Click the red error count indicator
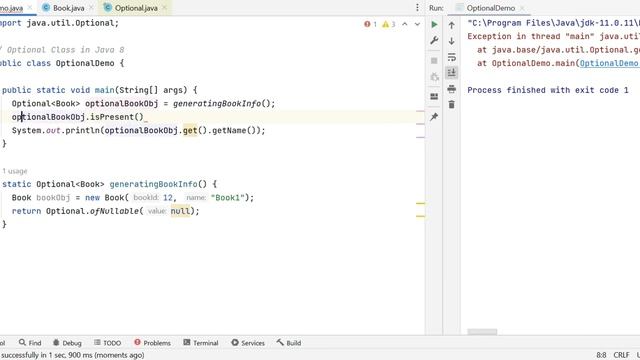Viewport: 640px width, 360px height. 370,24
